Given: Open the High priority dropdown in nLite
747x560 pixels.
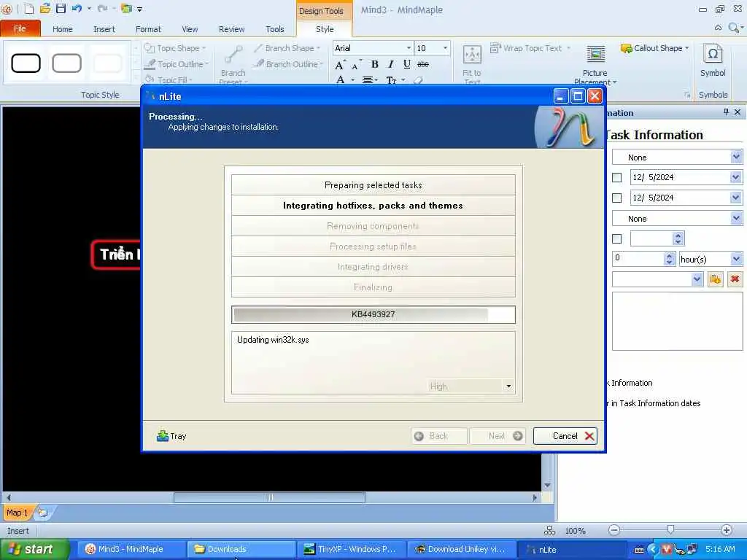Looking at the screenshot, I should click(x=508, y=386).
